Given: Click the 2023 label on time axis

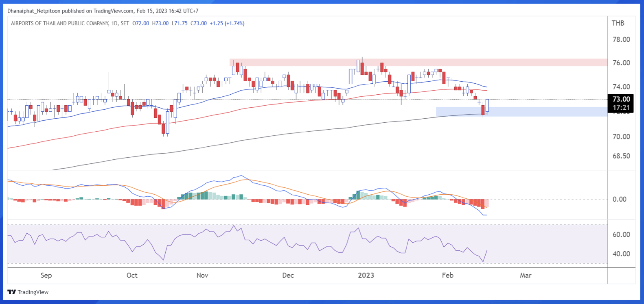Looking at the screenshot, I should (366, 275).
